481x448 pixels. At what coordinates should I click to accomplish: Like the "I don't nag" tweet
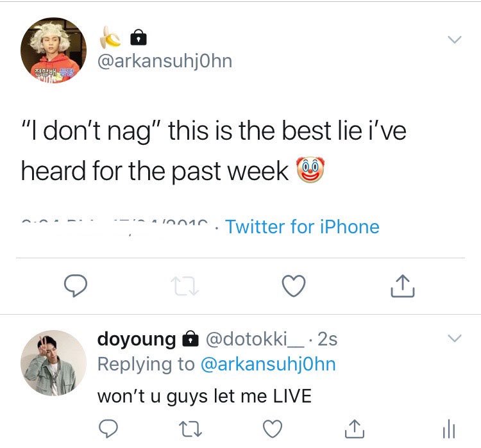[294, 286]
